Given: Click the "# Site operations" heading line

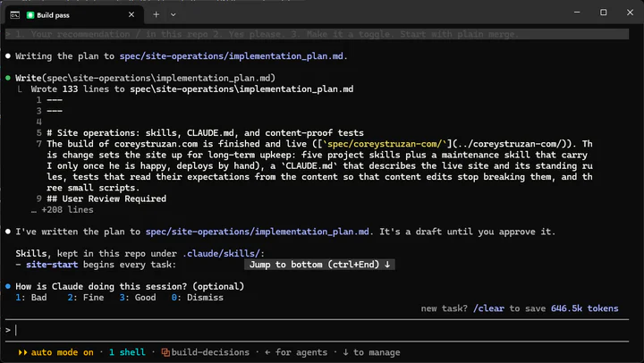Looking at the screenshot, I should (x=205, y=133).
